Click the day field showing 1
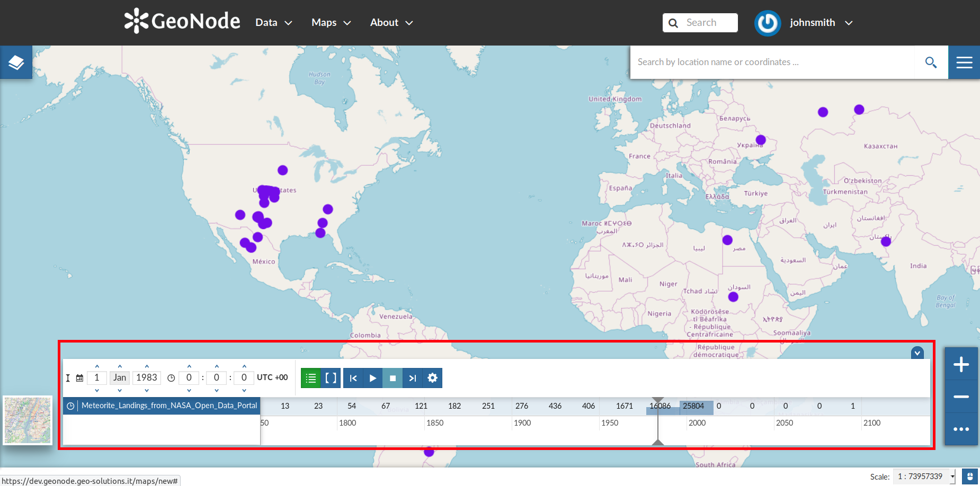Screen dimensions: 980x486 (x=97, y=378)
